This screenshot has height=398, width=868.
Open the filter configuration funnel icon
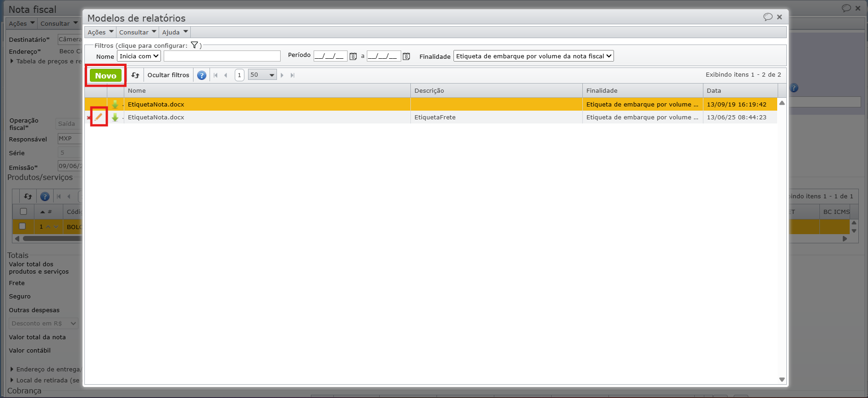pos(194,45)
